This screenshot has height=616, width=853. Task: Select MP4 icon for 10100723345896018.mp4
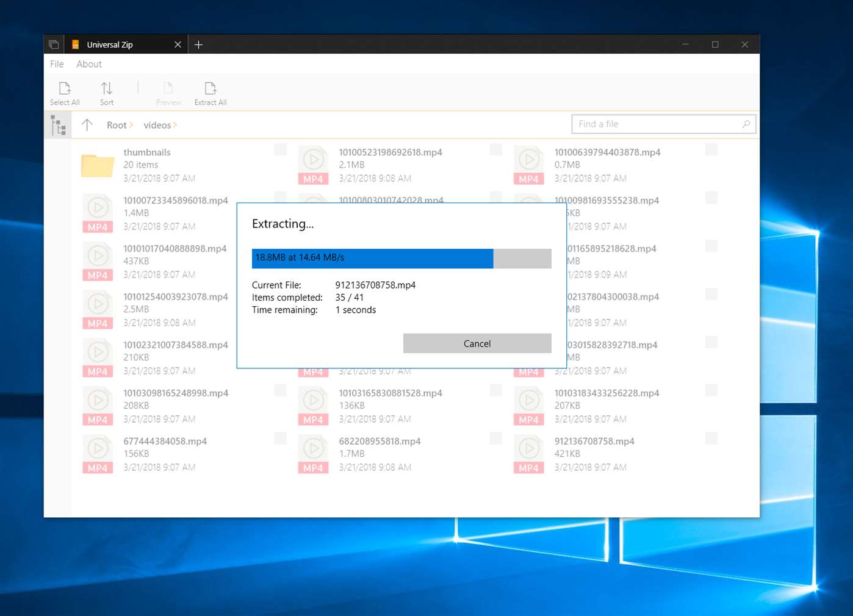(98, 213)
